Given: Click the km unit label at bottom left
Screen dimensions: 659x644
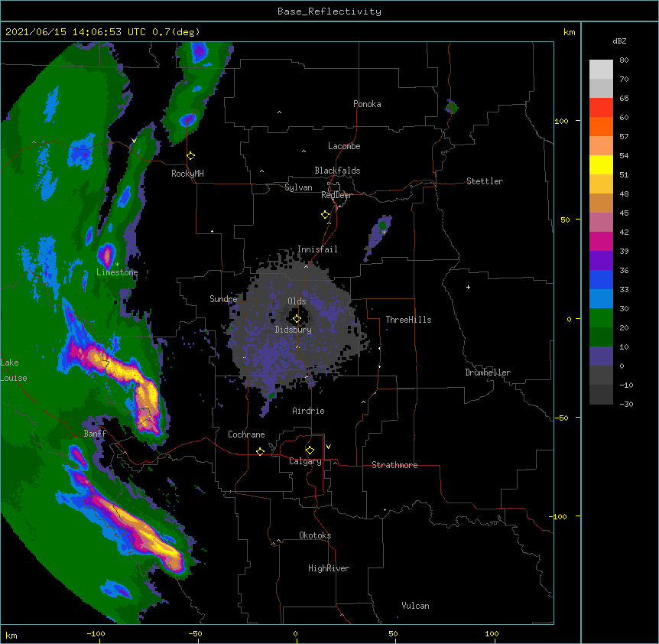Looking at the screenshot, I should pos(11,635).
